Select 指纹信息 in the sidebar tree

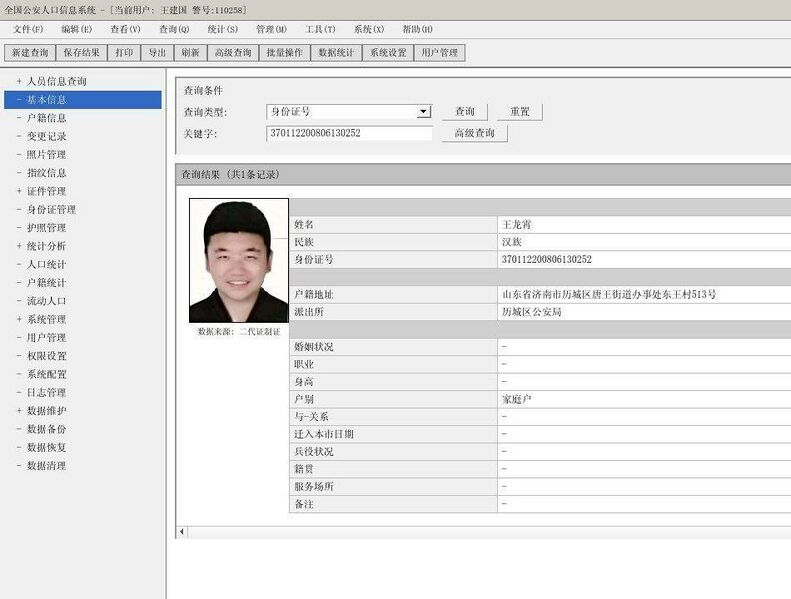46,173
